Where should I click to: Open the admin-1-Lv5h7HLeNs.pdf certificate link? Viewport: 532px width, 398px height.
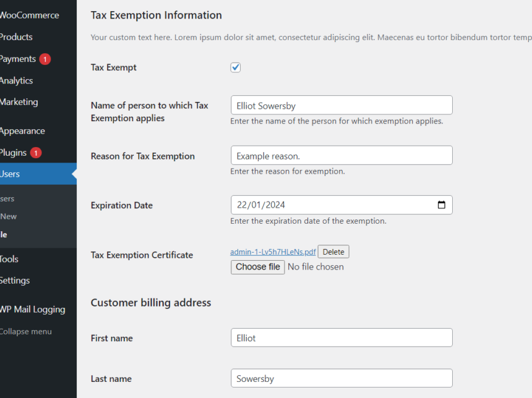tap(273, 252)
